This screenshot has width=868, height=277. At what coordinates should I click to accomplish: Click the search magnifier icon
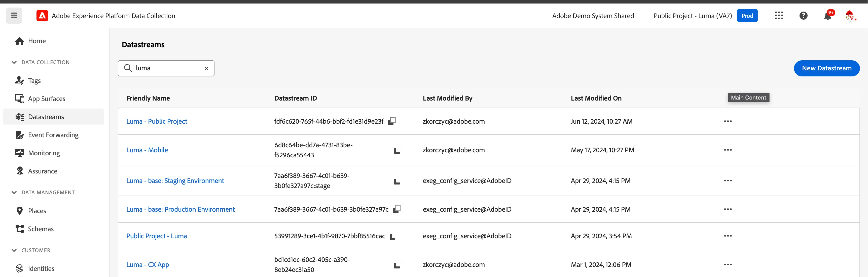point(128,68)
